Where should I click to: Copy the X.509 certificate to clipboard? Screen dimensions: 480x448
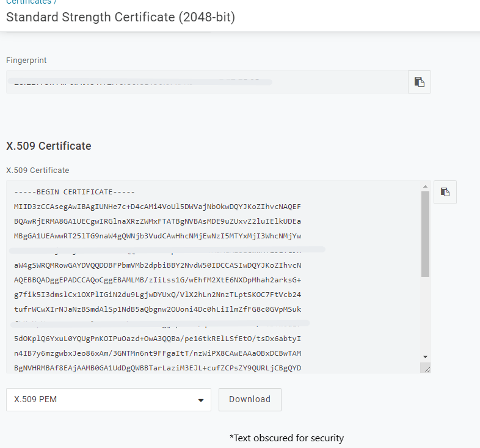tap(445, 192)
